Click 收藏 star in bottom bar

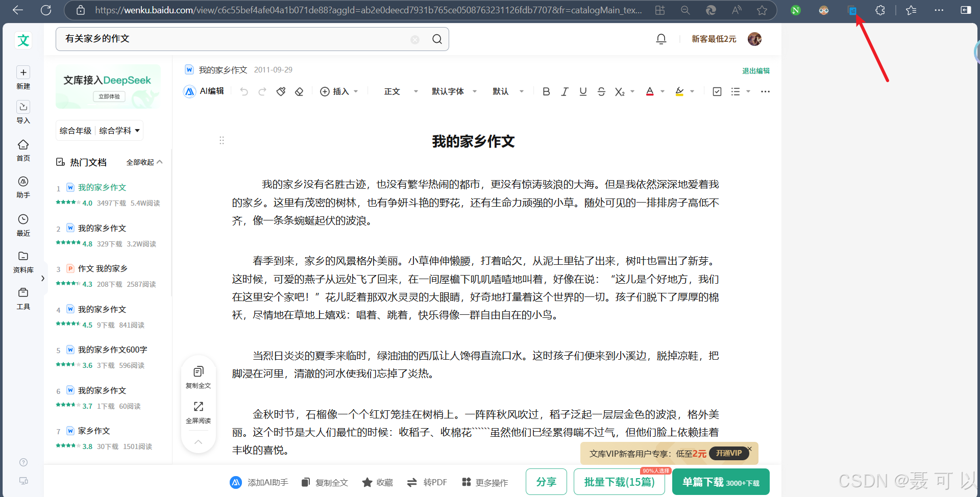point(377,482)
